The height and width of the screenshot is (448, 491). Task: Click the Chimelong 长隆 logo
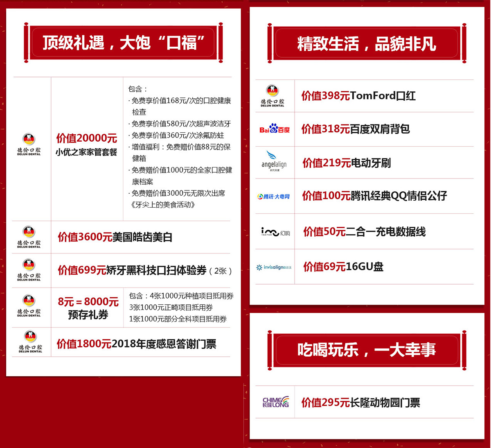click(275, 402)
